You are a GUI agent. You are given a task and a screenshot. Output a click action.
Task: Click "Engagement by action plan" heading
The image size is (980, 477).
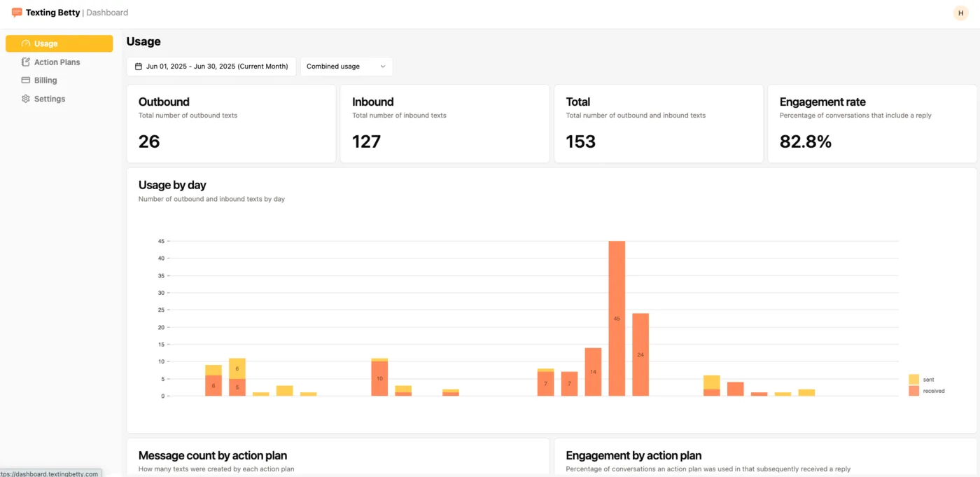pyautogui.click(x=633, y=455)
